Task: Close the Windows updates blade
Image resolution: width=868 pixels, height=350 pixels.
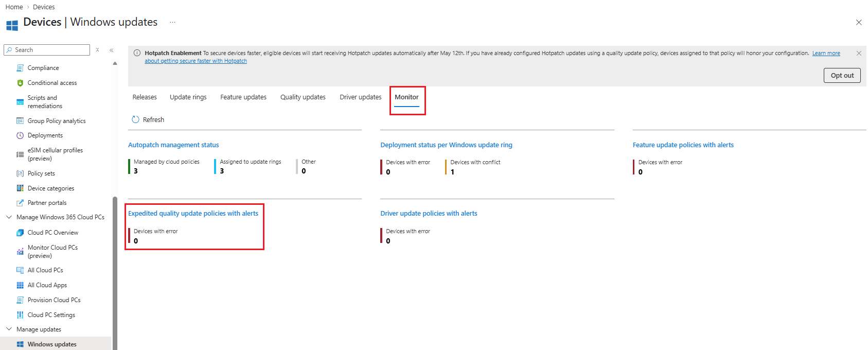Action: (859, 22)
